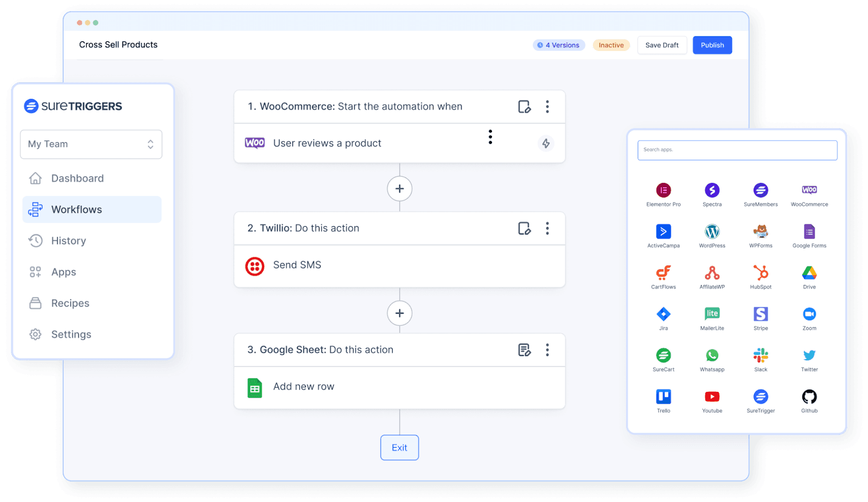The height and width of the screenshot is (502, 868).
Task: Open 4 Versions history
Action: click(x=559, y=45)
